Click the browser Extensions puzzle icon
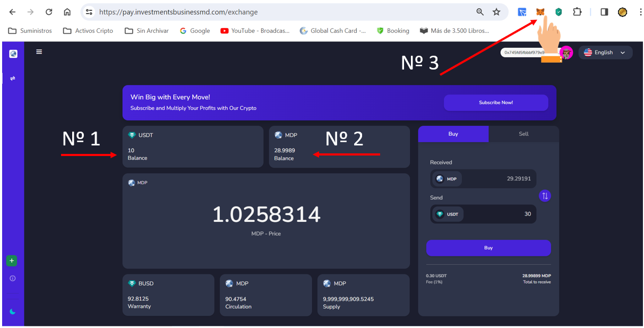This screenshot has width=644, height=328. pyautogui.click(x=577, y=12)
